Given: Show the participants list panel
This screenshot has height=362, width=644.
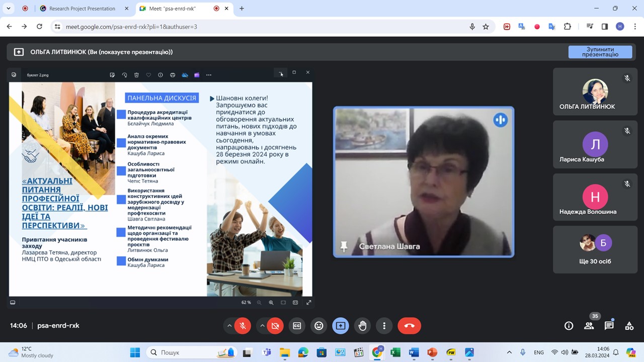Looking at the screenshot, I should 589,326.
